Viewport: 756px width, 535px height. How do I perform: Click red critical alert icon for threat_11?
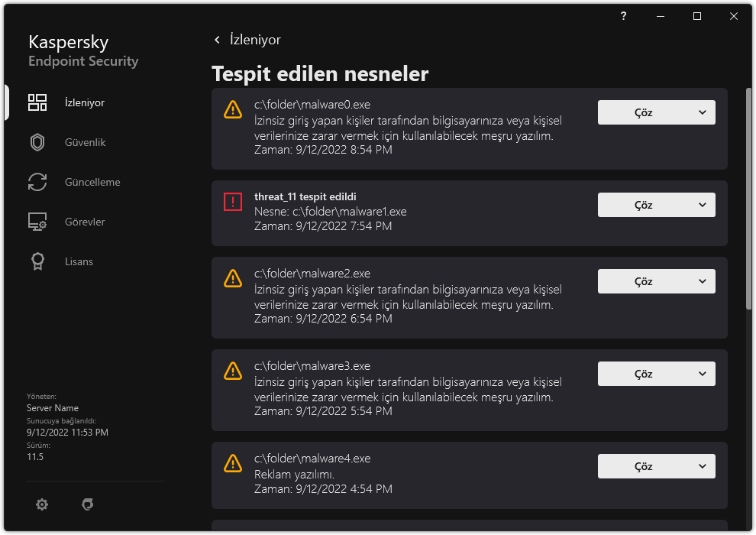(232, 202)
